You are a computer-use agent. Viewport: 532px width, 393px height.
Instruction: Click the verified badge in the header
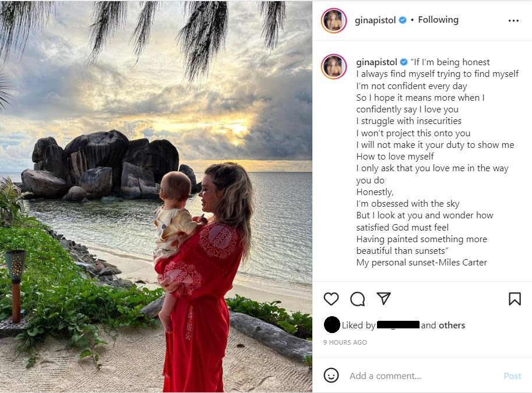click(x=403, y=20)
